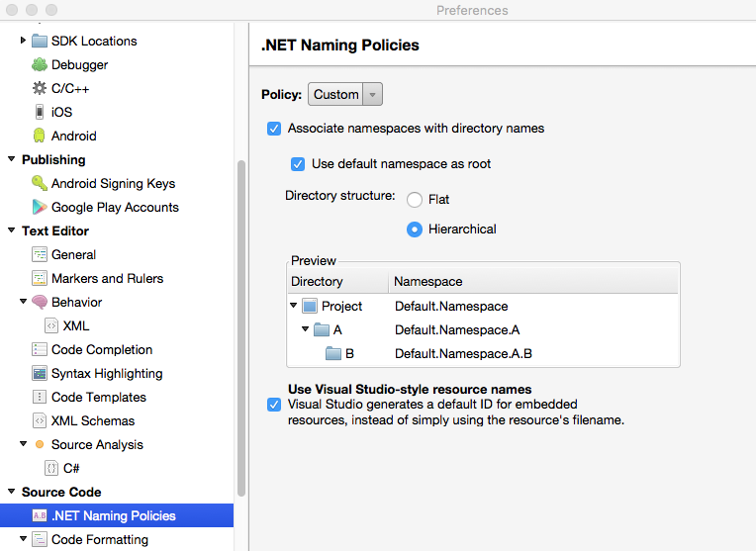Click the iOS device icon

pyautogui.click(x=40, y=112)
